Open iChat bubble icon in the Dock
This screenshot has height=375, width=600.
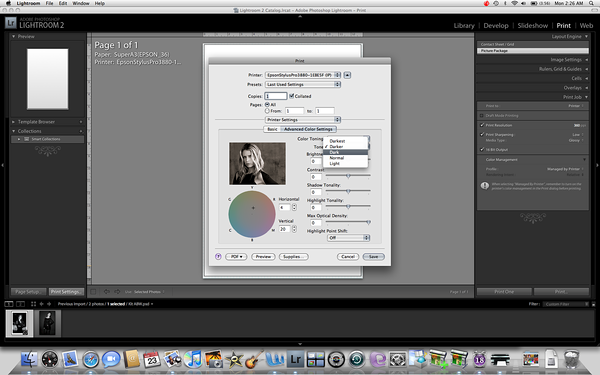tap(111, 359)
